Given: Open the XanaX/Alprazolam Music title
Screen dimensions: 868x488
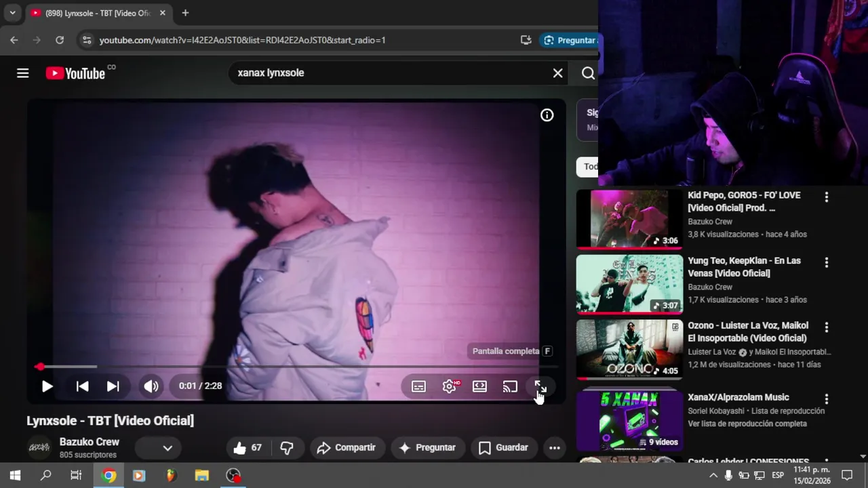Looking at the screenshot, I should coord(738,397).
